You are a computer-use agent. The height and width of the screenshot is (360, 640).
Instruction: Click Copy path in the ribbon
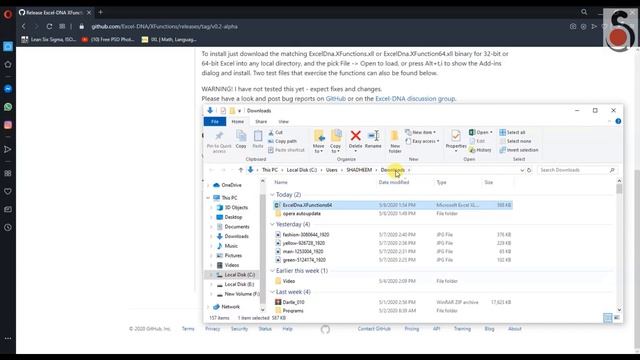[x=282, y=141]
